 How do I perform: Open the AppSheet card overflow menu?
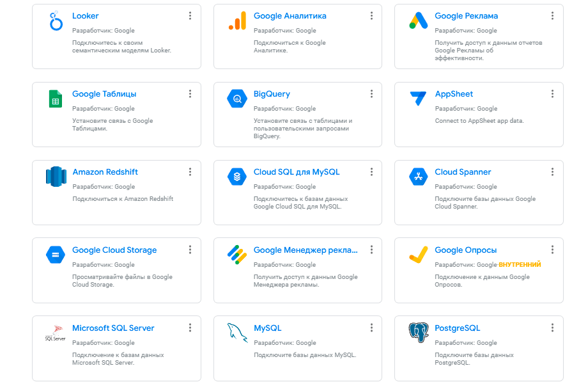pyautogui.click(x=552, y=94)
